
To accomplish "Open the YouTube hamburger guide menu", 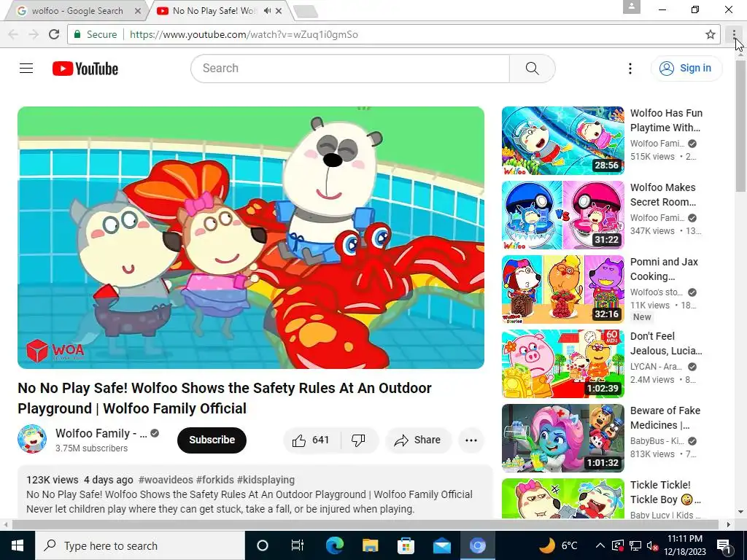I will tap(26, 69).
